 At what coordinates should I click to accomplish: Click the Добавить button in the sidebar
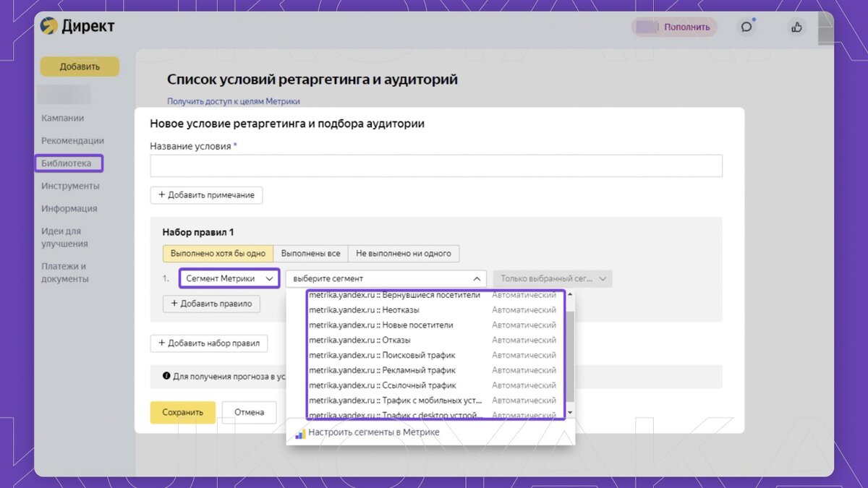click(80, 67)
